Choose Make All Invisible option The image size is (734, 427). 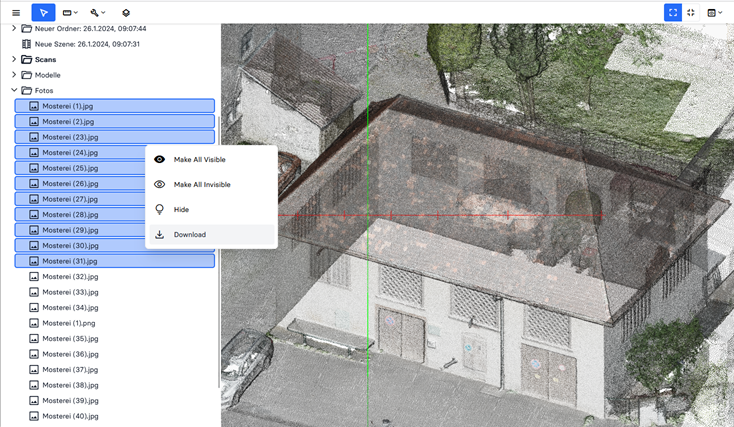click(200, 185)
